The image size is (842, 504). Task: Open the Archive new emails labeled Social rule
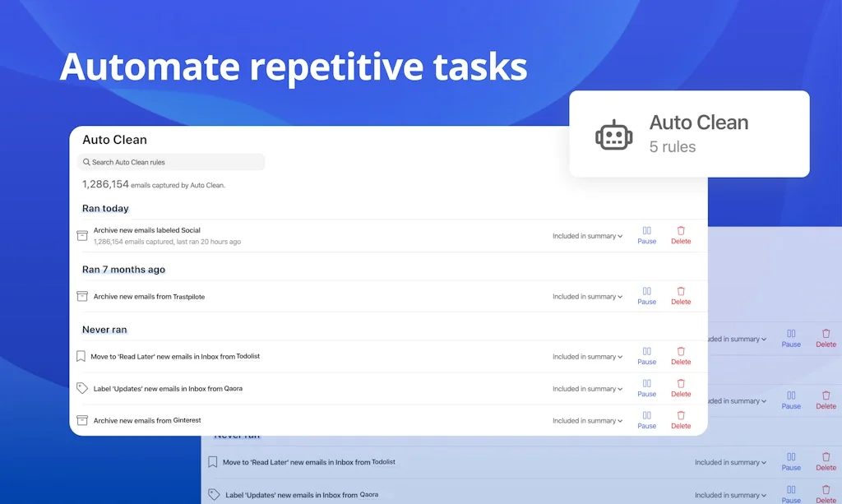pyautogui.click(x=147, y=231)
